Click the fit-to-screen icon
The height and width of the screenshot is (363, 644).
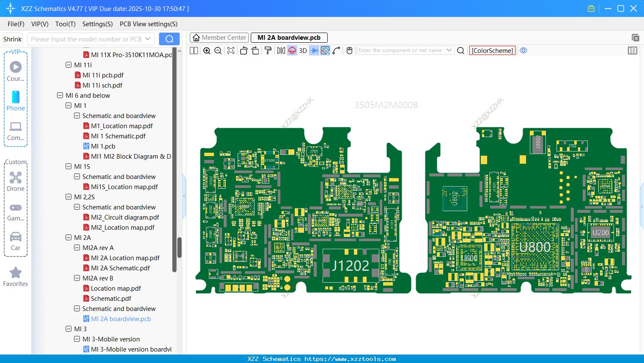click(231, 51)
